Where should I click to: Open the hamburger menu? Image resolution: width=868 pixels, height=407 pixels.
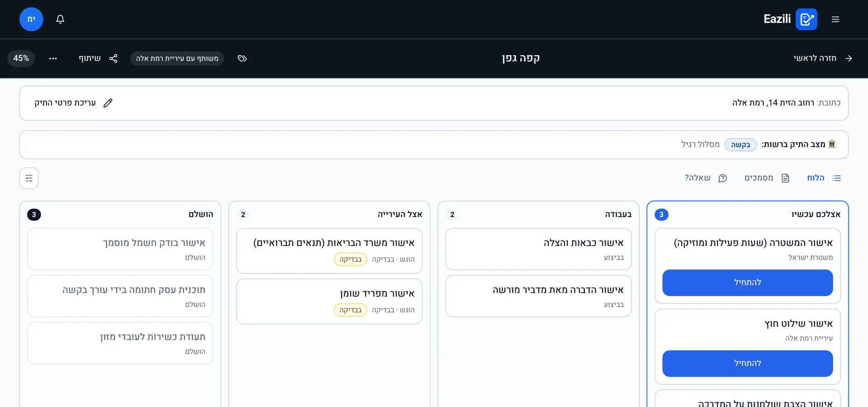pyautogui.click(x=835, y=19)
